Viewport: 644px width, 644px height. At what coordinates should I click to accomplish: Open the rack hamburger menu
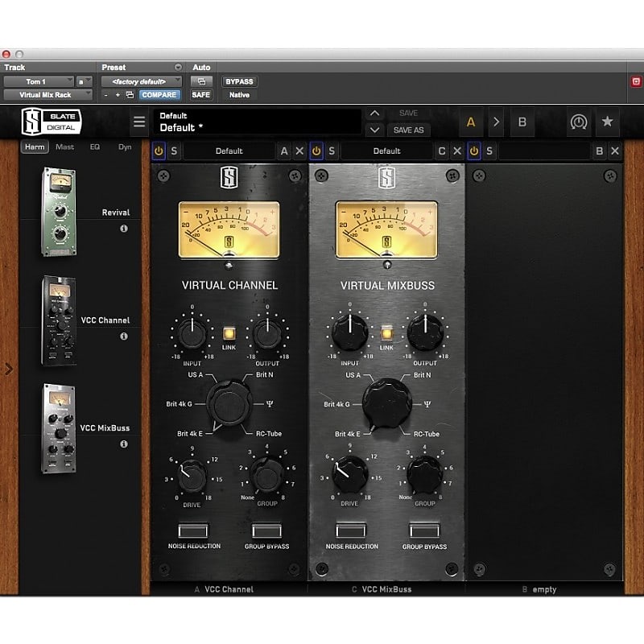tap(139, 121)
